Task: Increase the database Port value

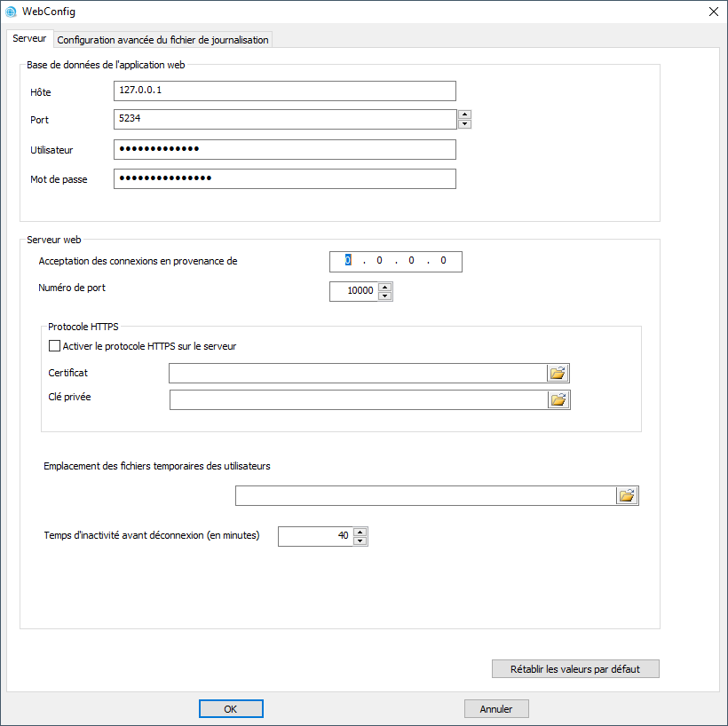Action: (x=464, y=114)
